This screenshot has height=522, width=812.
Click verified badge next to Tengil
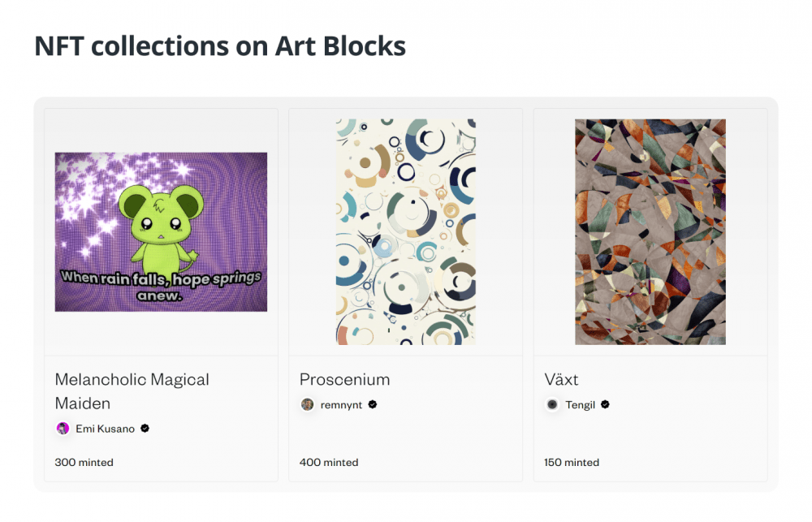pos(605,404)
